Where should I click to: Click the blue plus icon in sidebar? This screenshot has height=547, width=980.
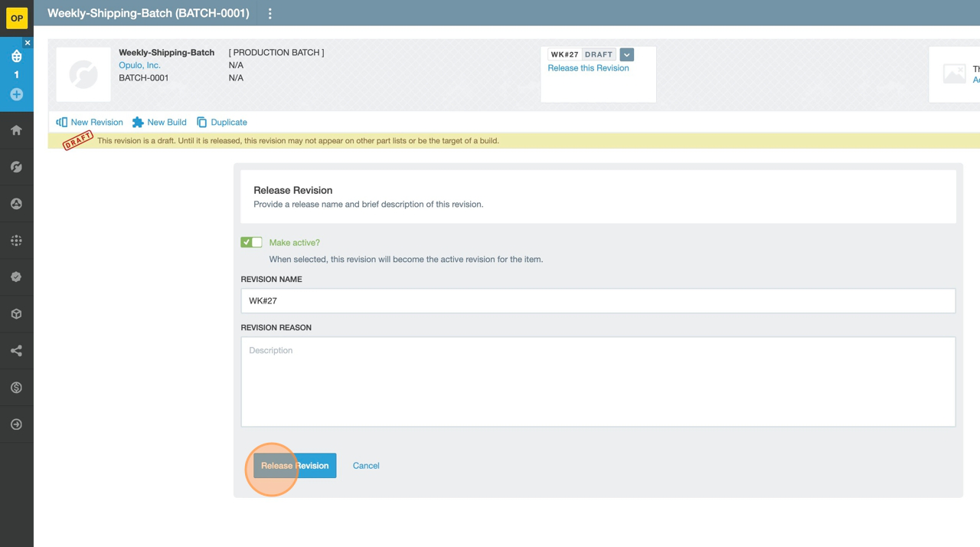coord(16,94)
